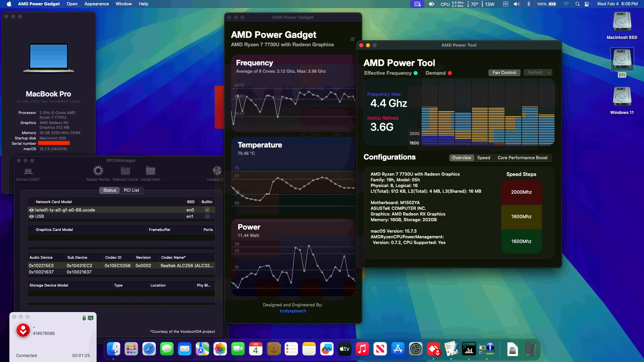Open Control Center in menu bar
The width and height of the screenshot is (644, 362).
point(587,4)
